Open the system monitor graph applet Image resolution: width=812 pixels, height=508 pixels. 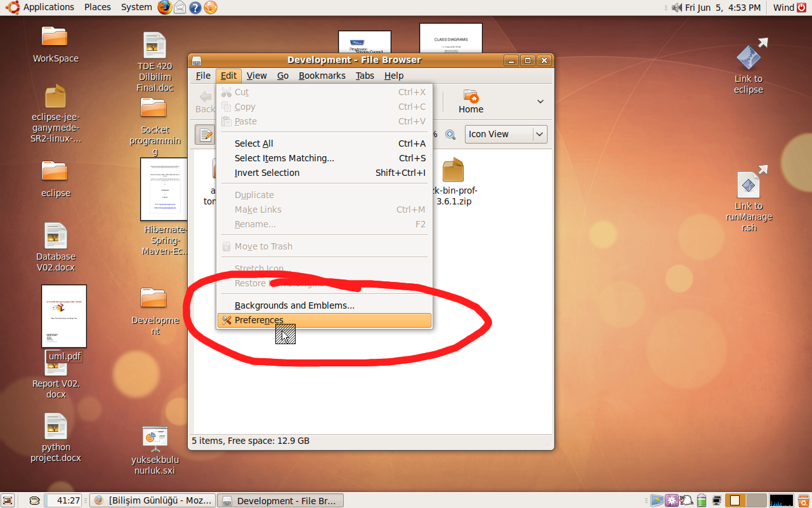782,500
